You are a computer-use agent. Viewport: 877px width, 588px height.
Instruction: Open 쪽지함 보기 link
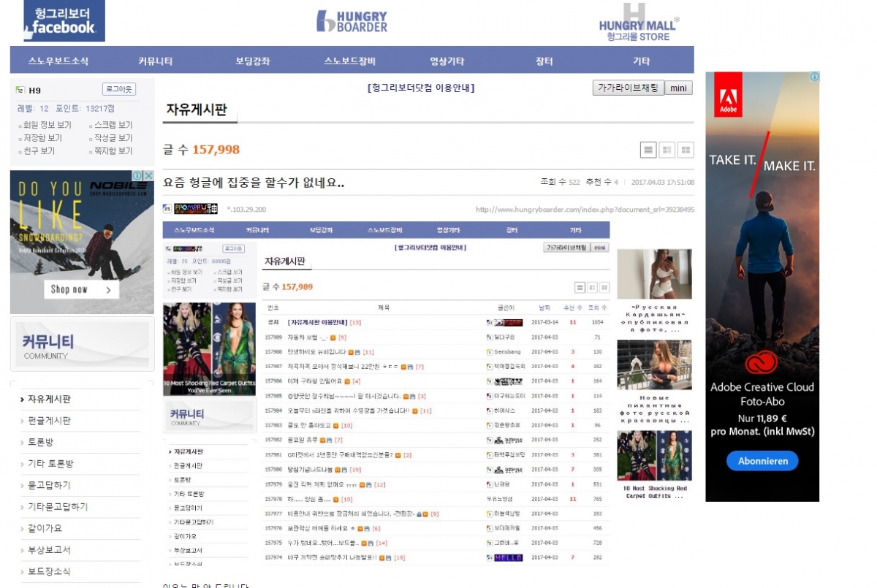(113, 151)
